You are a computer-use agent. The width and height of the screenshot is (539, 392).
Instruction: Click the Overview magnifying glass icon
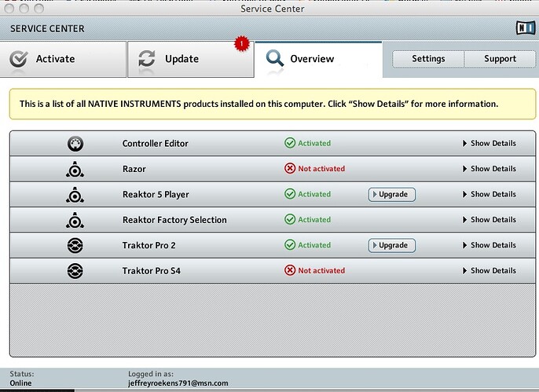(275, 58)
